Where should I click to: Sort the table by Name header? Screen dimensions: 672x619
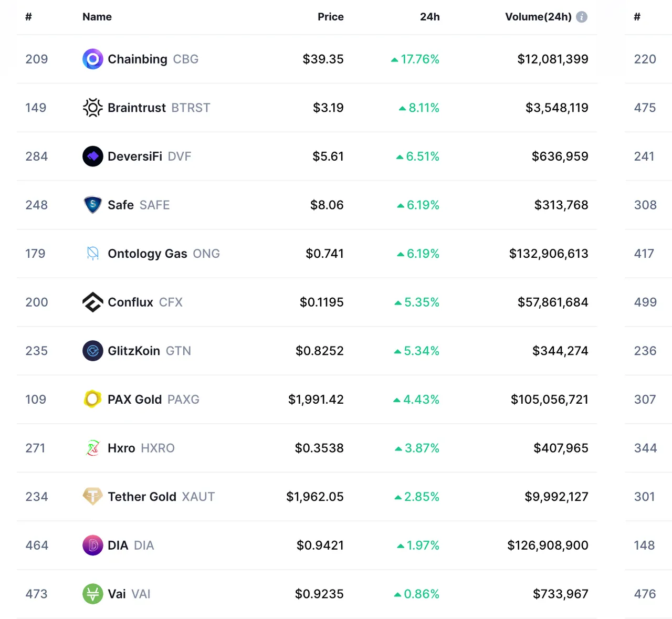coord(97,17)
